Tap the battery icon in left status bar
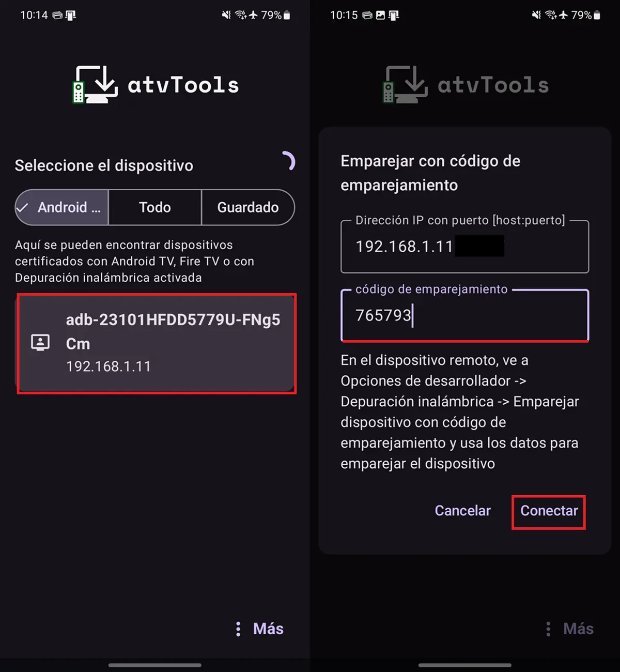The height and width of the screenshot is (672, 620). click(287, 16)
